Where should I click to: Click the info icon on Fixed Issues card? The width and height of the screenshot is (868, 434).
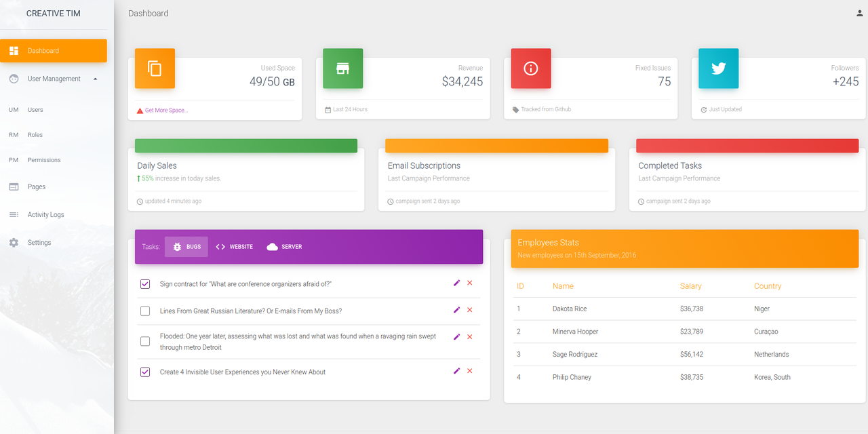[x=530, y=68]
